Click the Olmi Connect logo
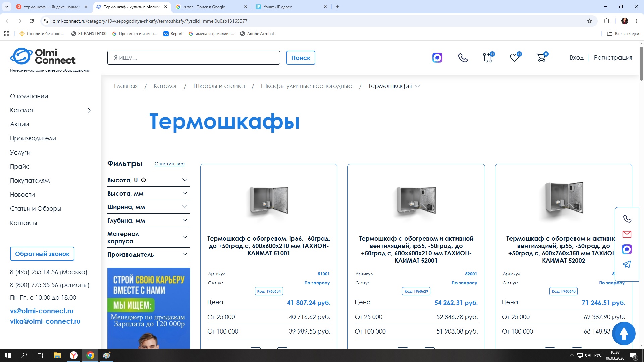644x362 pixels. (43, 56)
